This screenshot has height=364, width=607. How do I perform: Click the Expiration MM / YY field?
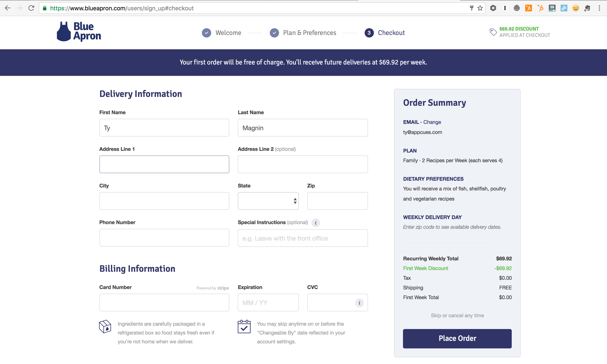point(268,302)
